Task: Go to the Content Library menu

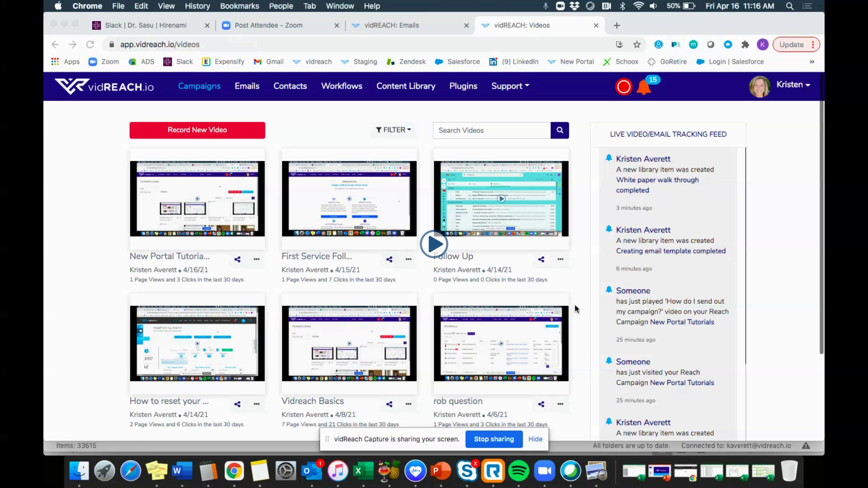Action: tap(406, 86)
